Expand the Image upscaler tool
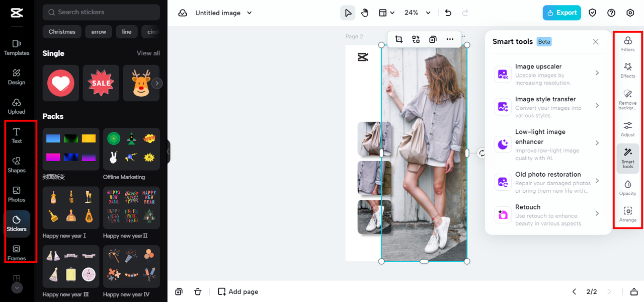Screen dimensions: 644x302 547,74
